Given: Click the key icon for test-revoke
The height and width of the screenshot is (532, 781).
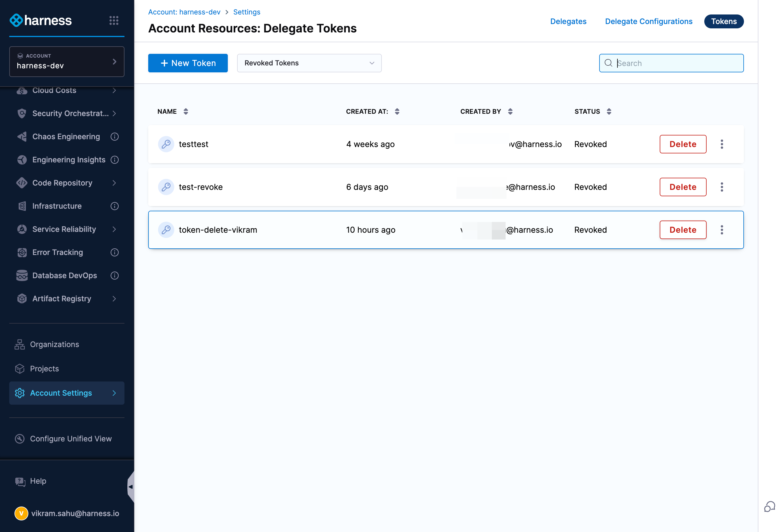Looking at the screenshot, I should [x=166, y=187].
